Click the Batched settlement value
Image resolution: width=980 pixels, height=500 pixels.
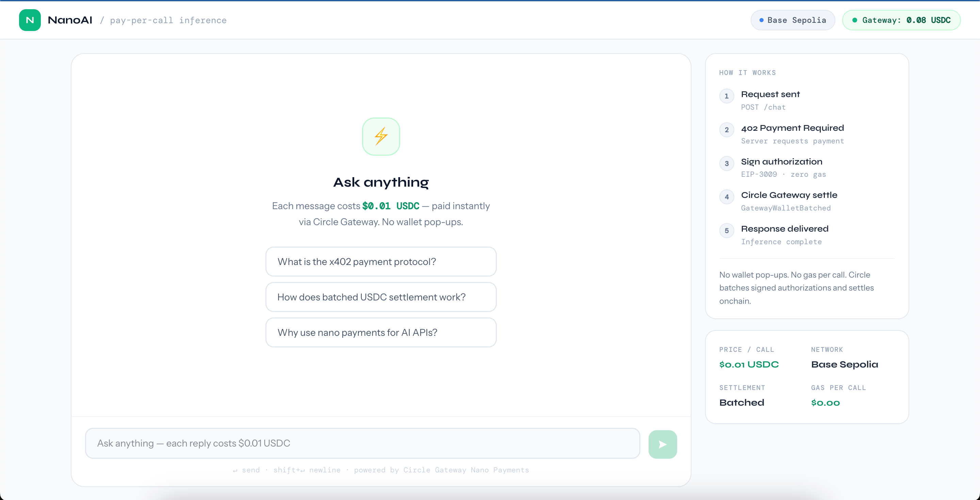click(x=741, y=403)
